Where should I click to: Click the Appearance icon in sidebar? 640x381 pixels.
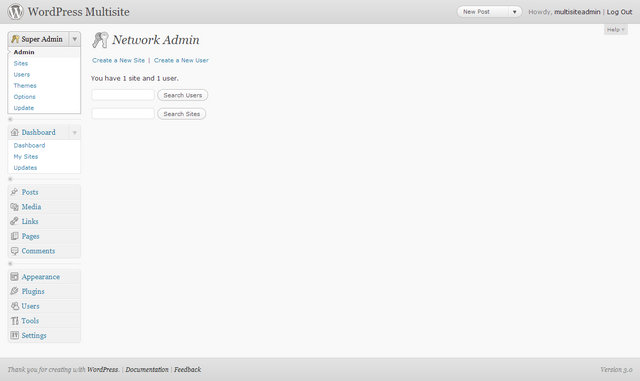pyautogui.click(x=14, y=277)
